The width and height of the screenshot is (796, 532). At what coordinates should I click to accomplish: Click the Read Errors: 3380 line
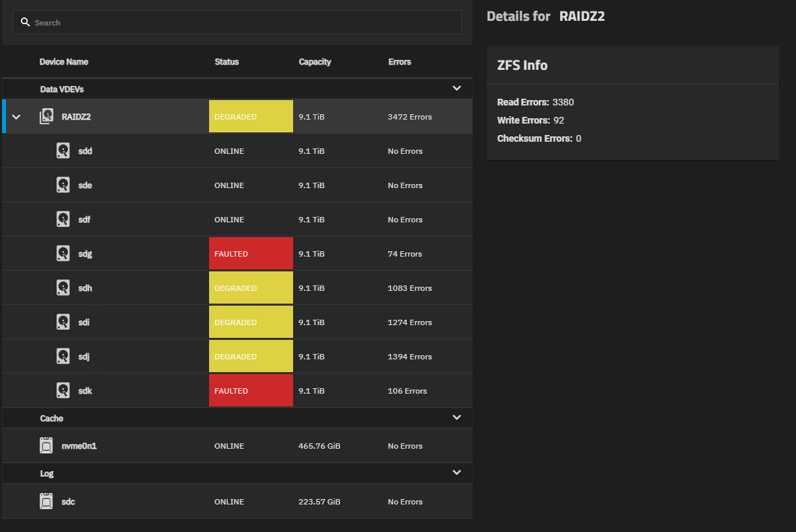pyautogui.click(x=536, y=102)
